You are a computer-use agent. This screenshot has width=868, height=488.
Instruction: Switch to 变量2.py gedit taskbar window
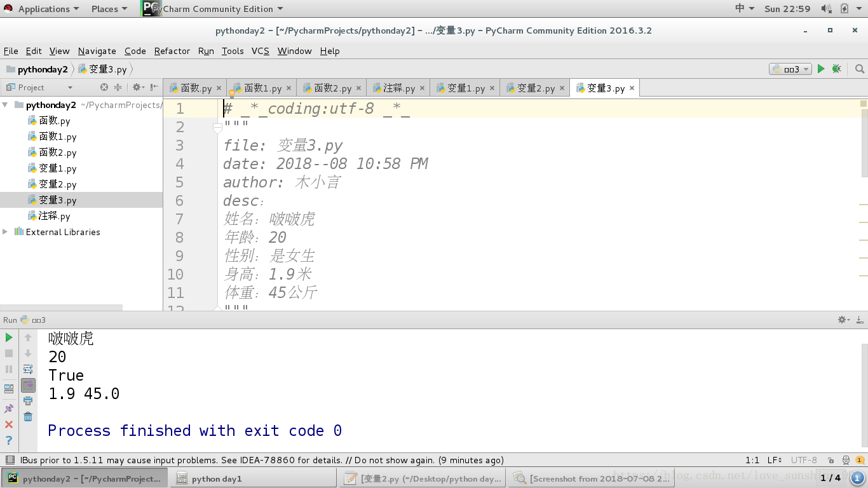click(423, 478)
